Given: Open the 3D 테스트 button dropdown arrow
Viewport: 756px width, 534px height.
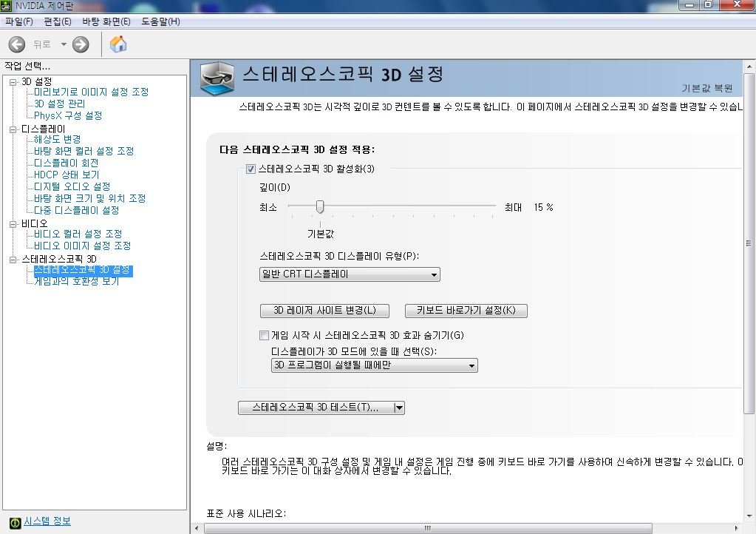Looking at the screenshot, I should pos(399,408).
